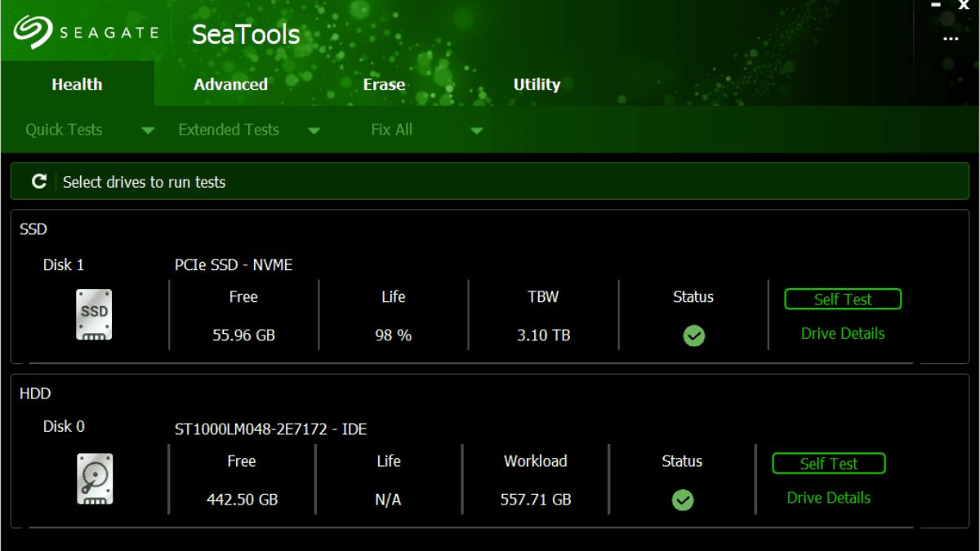The width and height of the screenshot is (980, 551).
Task: Click the Fix All menu label
Action: point(392,130)
